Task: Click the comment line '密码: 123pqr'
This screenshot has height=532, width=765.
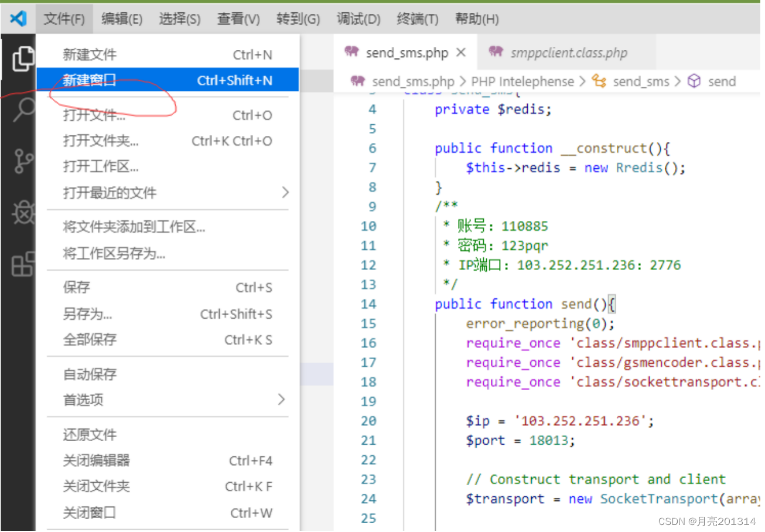Action: pyautogui.click(x=496, y=245)
